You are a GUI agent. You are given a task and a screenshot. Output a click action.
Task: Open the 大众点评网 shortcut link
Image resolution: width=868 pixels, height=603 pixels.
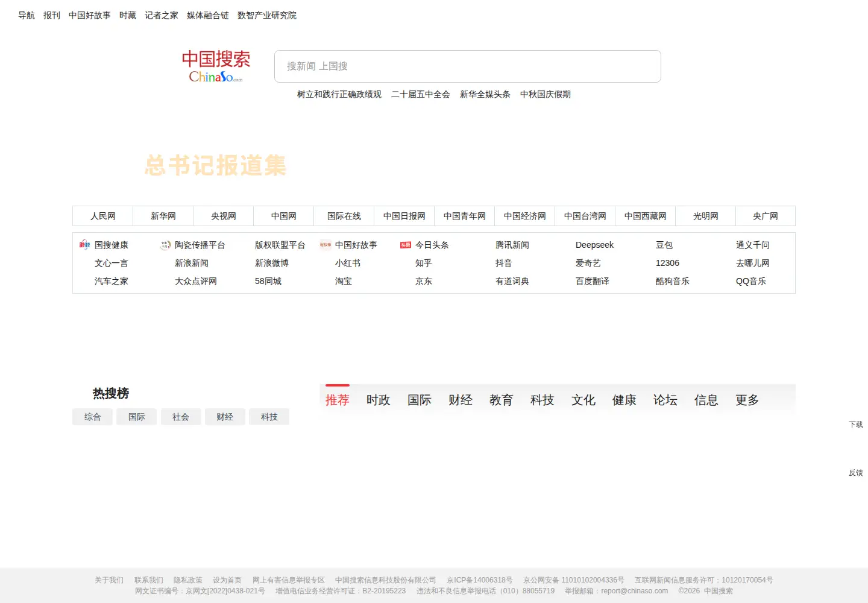coord(196,281)
